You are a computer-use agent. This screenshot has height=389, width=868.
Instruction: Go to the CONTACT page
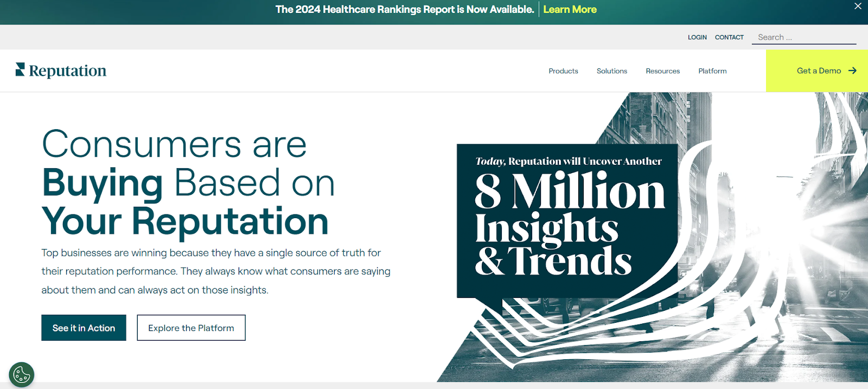tap(729, 37)
